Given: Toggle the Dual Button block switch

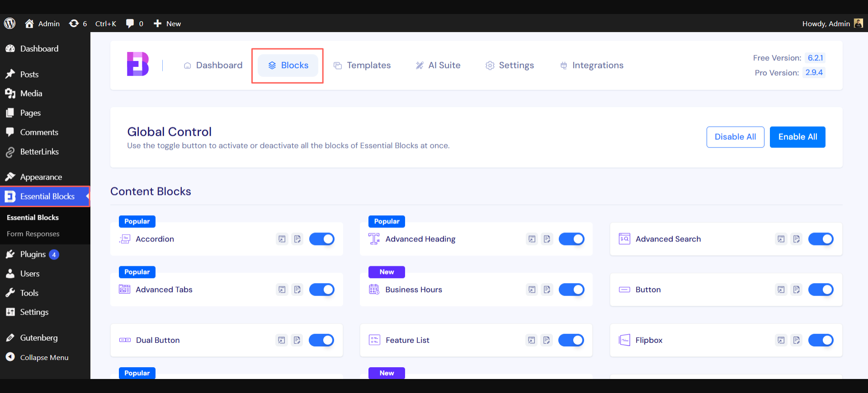Looking at the screenshot, I should (321, 340).
